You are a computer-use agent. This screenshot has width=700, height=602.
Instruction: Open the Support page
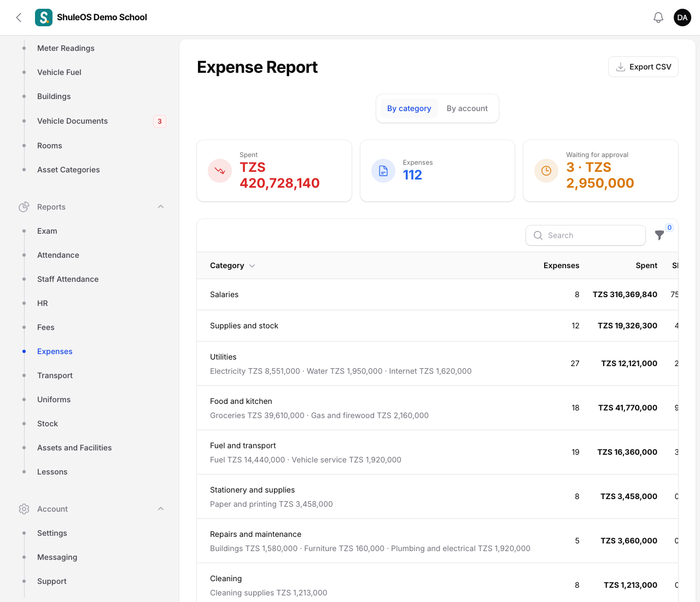(52, 581)
